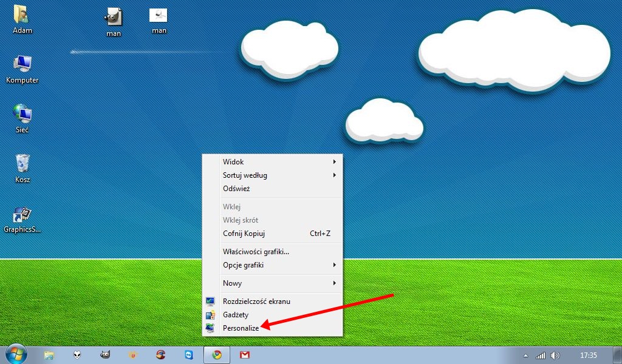Screen dimensions: 622x364
Task: Launch CCleaner from the taskbar
Action: click(x=160, y=355)
